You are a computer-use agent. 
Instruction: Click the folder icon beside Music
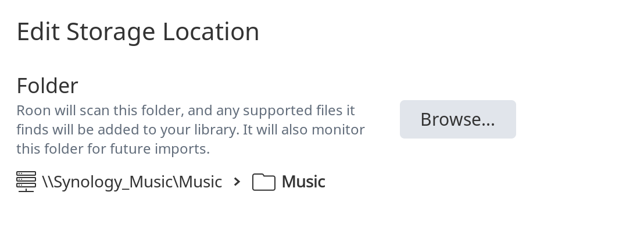pyautogui.click(x=264, y=182)
